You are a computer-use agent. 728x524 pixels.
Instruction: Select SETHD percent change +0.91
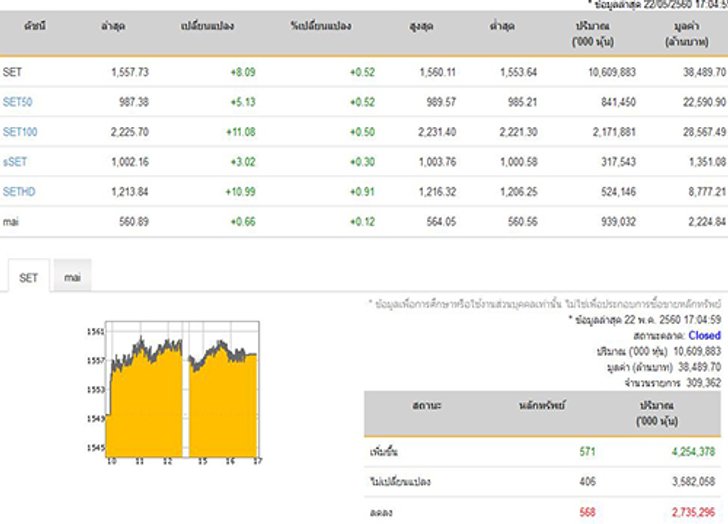pyautogui.click(x=362, y=191)
